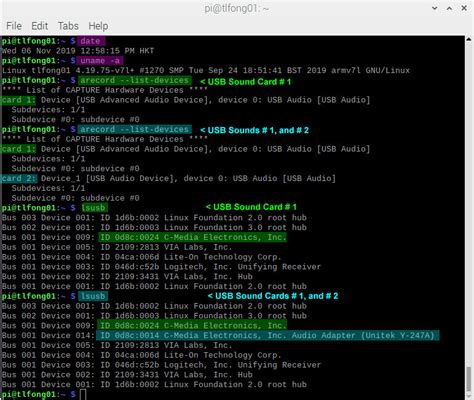Click the window title 'pi@tlfong01: ~'
The width and height of the screenshot is (474, 400).
(x=237, y=8)
